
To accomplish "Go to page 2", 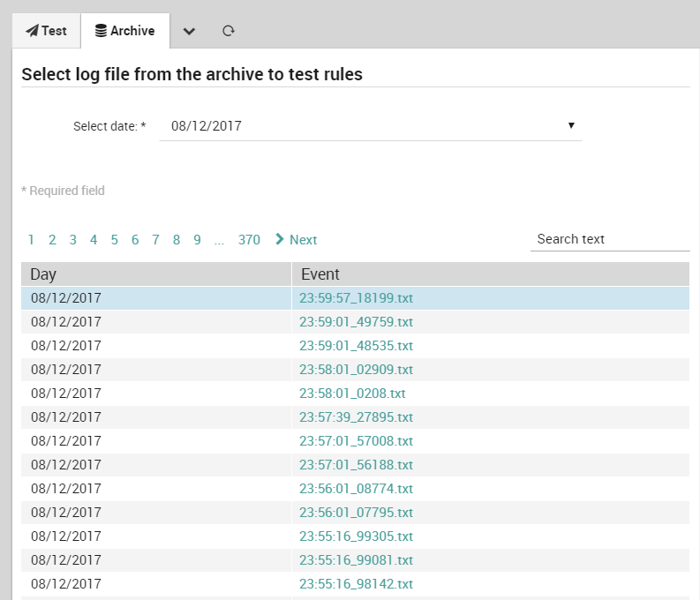I will click(52, 240).
